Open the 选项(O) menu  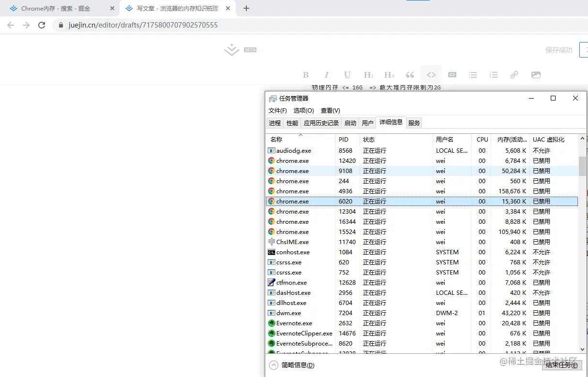click(x=303, y=110)
